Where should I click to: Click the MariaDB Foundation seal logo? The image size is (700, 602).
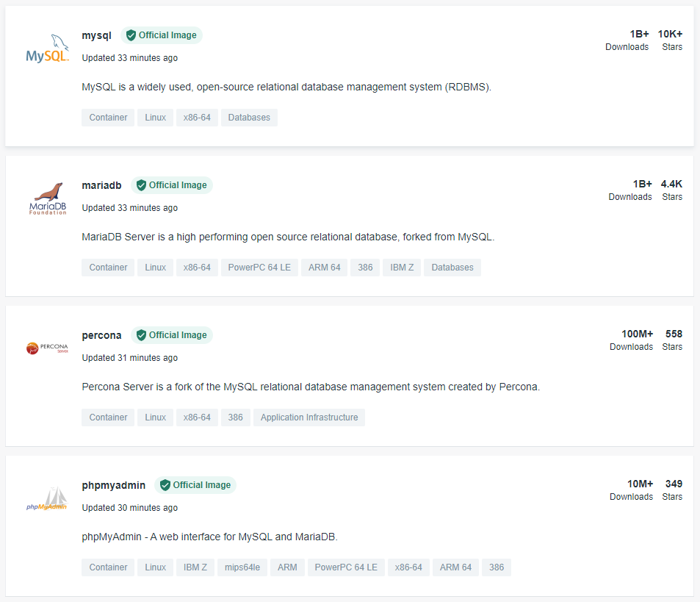48,198
